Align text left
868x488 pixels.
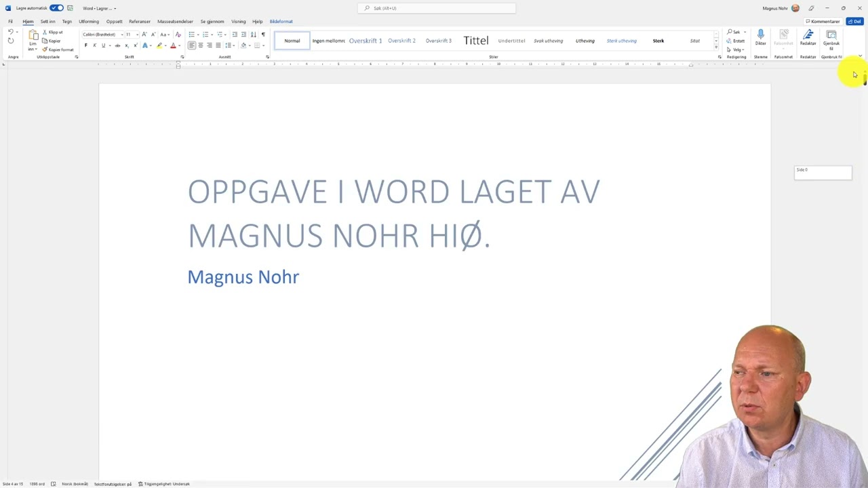click(x=192, y=45)
